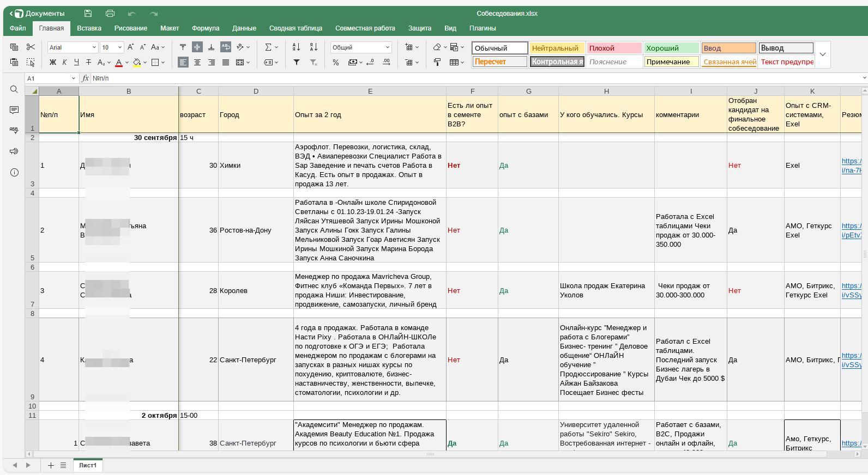
Task: Open the Search panel in left sidebar
Action: (x=14, y=89)
